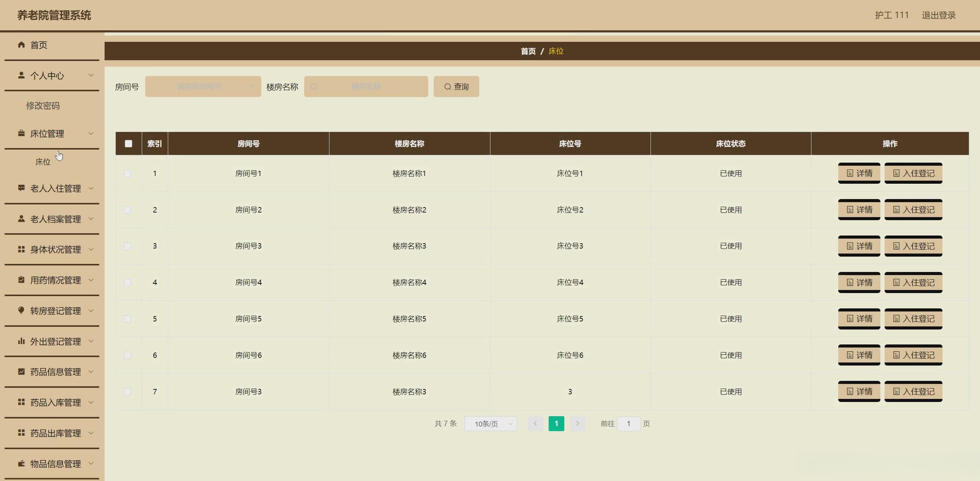Click the person icon for 个人中心

tap(21, 75)
